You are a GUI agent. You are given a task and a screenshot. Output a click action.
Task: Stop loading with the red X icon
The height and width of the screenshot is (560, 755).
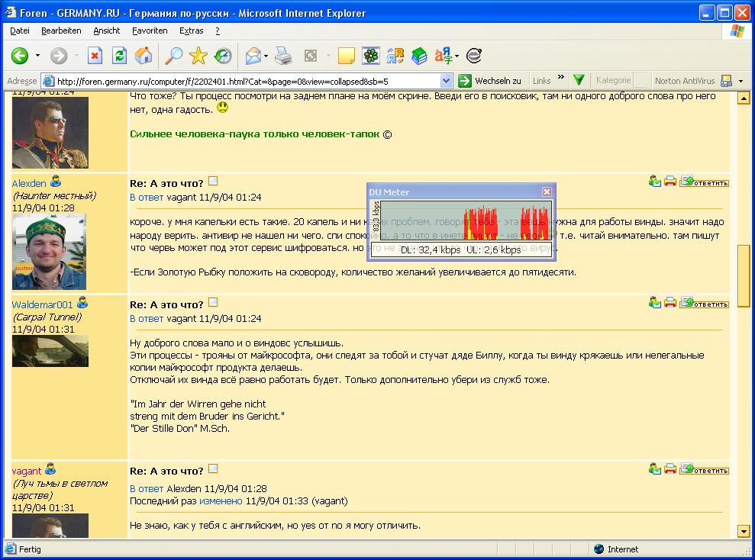tap(95, 56)
